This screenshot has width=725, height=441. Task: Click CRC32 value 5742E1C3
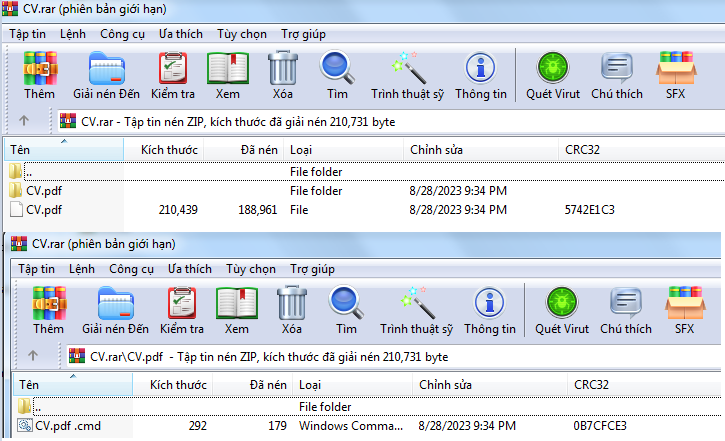pyautogui.click(x=590, y=210)
